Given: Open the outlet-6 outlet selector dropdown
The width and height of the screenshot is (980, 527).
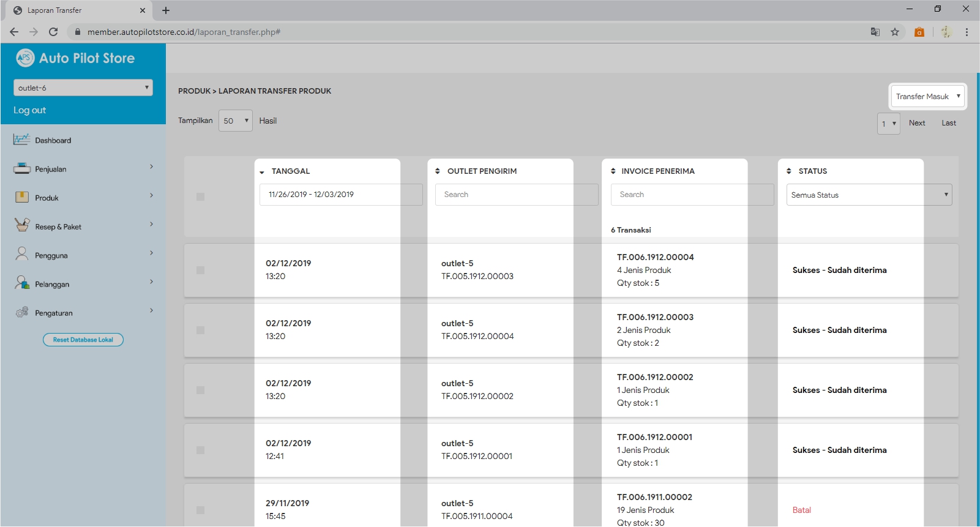Looking at the screenshot, I should click(x=83, y=88).
